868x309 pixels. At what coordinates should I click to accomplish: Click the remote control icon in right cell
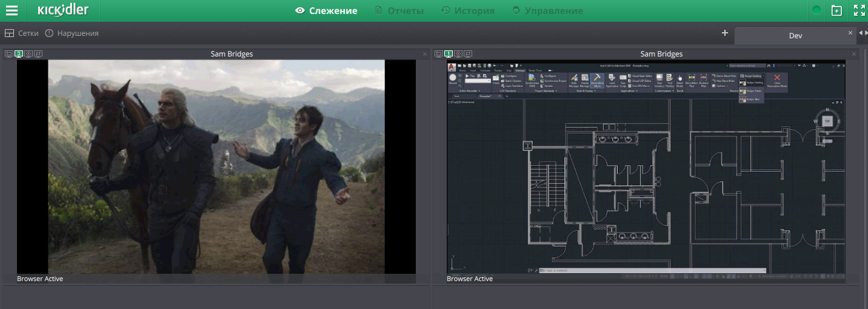(468, 54)
